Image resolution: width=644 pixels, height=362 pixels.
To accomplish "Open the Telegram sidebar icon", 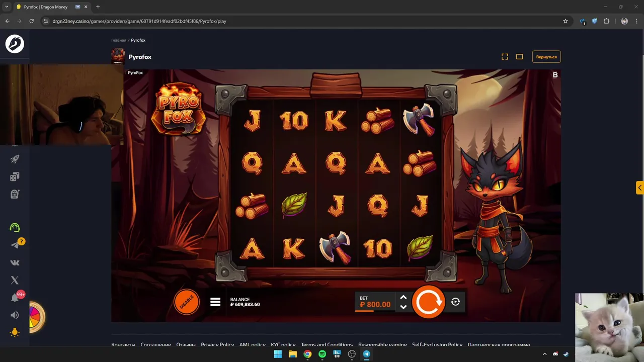I will (15, 244).
